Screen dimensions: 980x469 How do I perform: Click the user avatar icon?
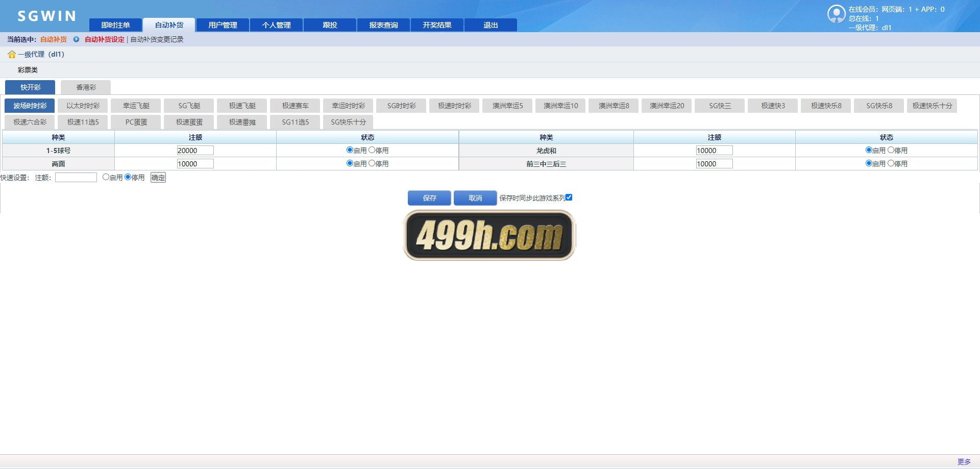pos(837,14)
